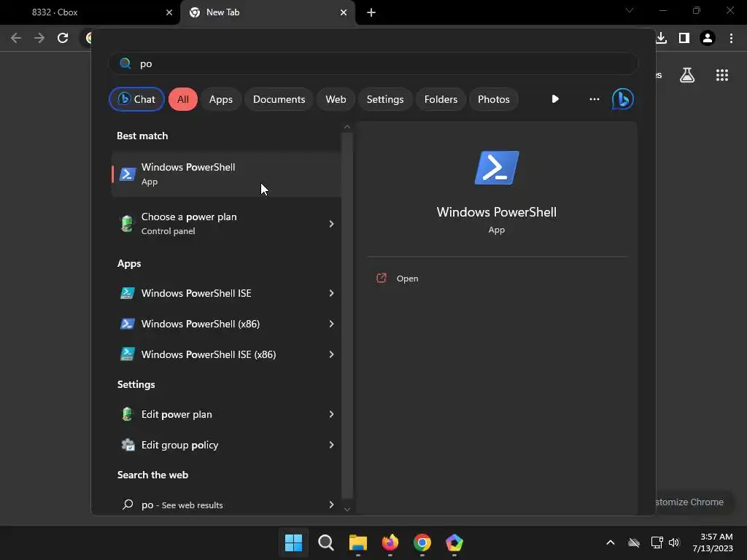Toggle Chrome side panel icon
Image resolution: width=747 pixels, height=560 pixels.
[x=684, y=38]
